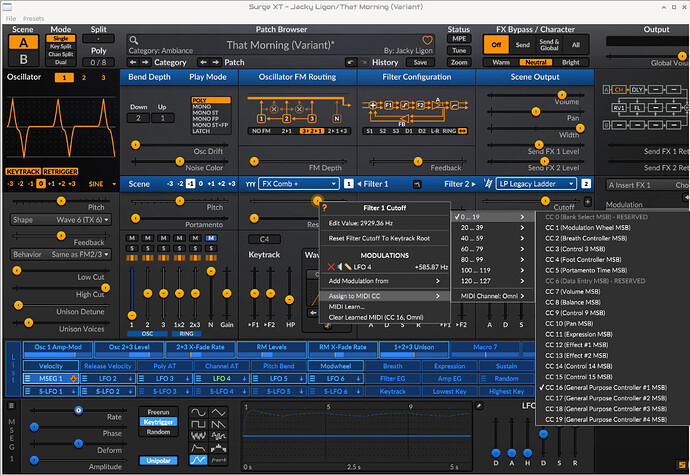The image size is (690, 475).
Task: Toggle the KEYTRACK oscillator option
Action: pyautogui.click(x=23, y=172)
